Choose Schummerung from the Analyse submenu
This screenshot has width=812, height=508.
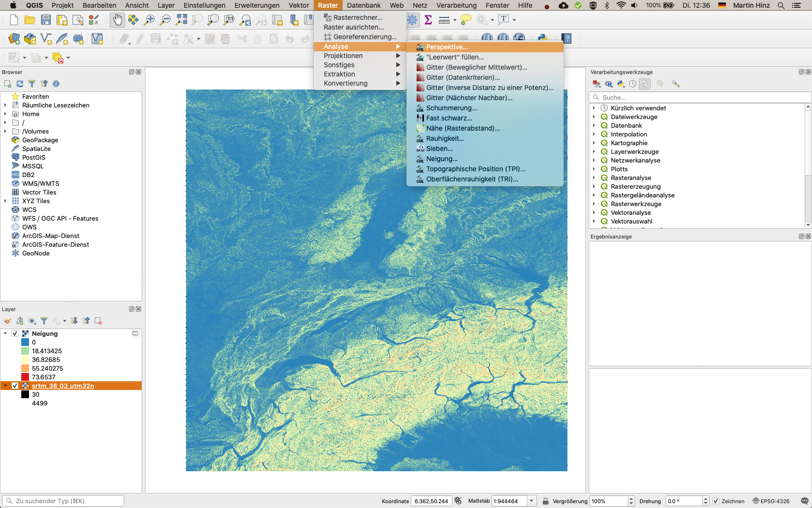(x=451, y=108)
